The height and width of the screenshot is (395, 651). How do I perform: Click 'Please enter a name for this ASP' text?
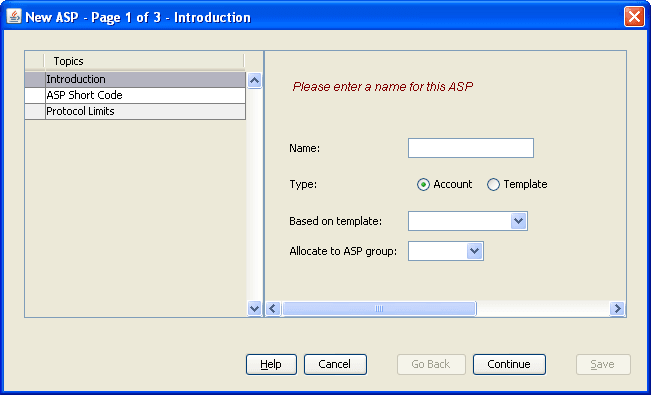tap(383, 86)
